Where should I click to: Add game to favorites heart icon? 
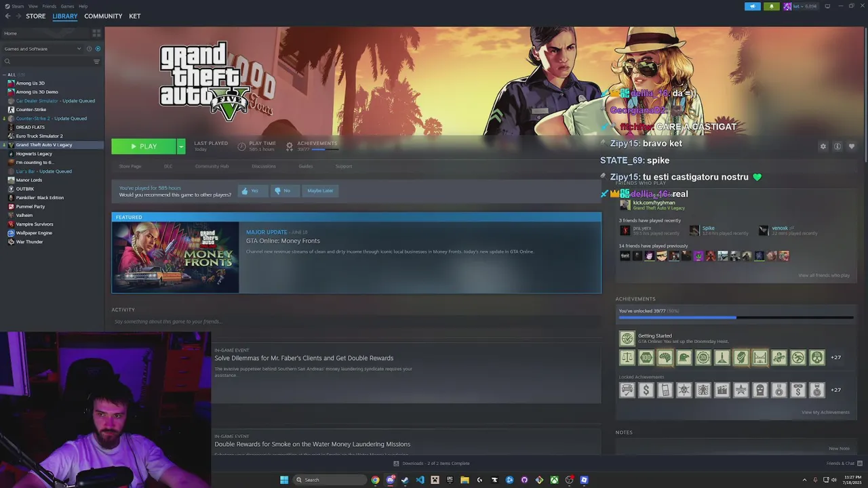tap(852, 146)
